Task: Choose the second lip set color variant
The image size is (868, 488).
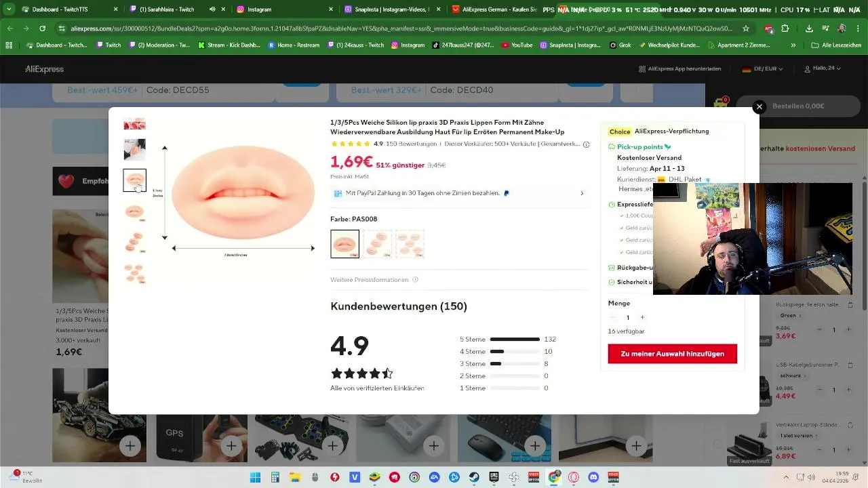Action: (377, 244)
